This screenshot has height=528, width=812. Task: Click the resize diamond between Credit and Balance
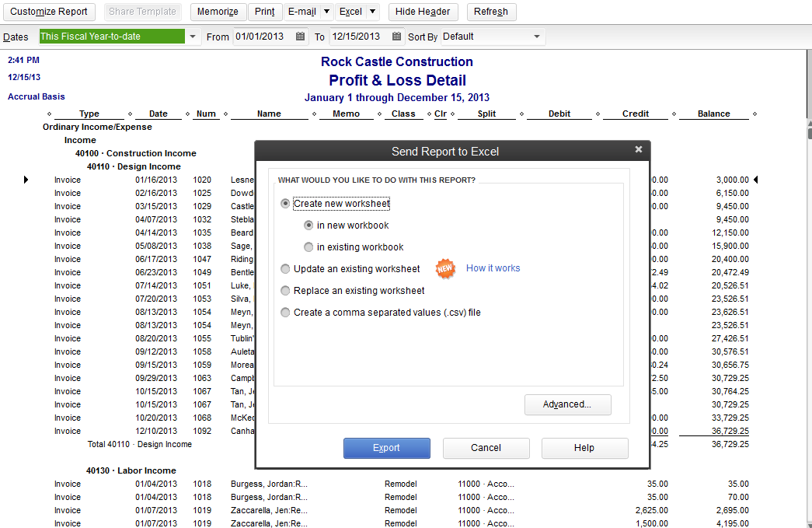(x=674, y=114)
